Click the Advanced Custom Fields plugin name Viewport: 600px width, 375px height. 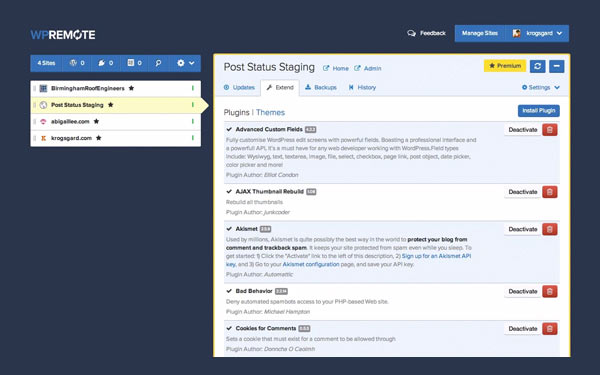point(269,129)
